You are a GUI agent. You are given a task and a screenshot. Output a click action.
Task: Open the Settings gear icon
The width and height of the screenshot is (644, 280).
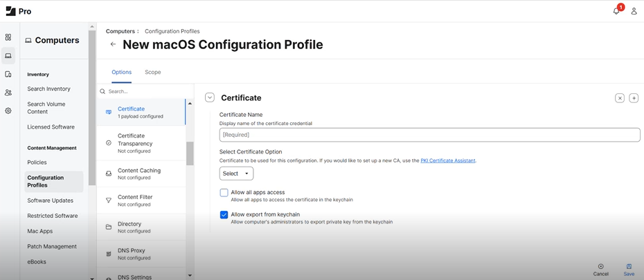(8, 111)
